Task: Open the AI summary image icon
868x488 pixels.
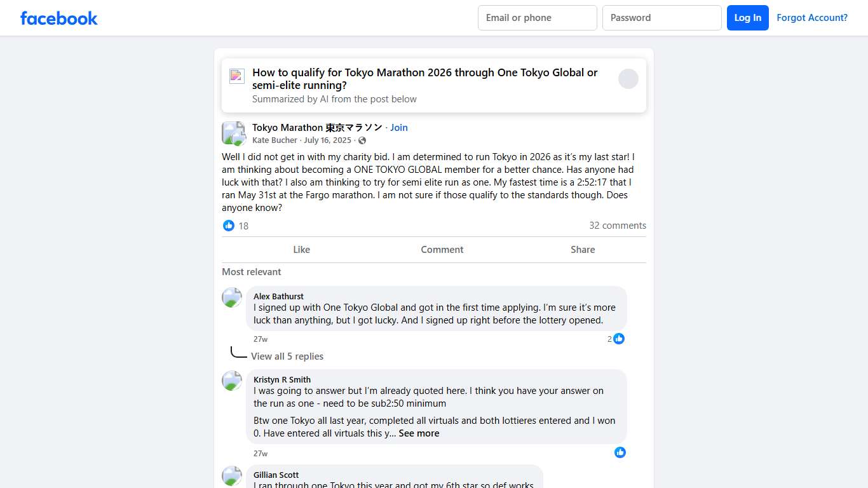Action: (236, 76)
